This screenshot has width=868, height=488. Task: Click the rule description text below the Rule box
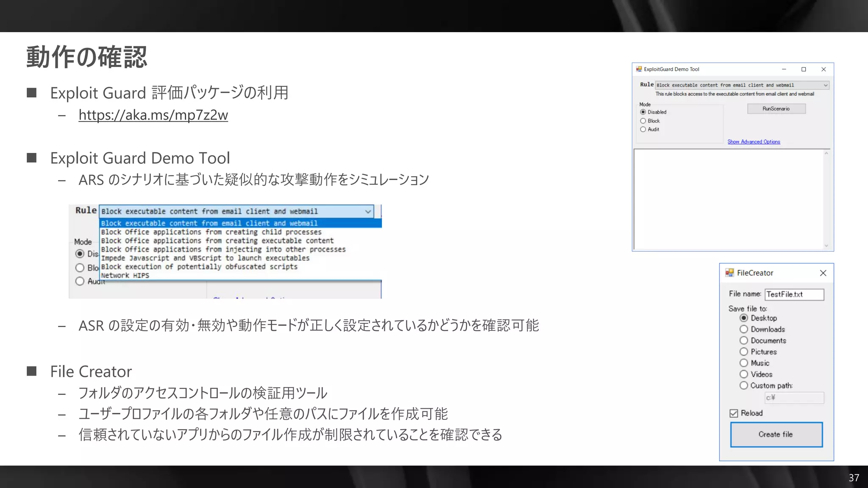[734, 94]
